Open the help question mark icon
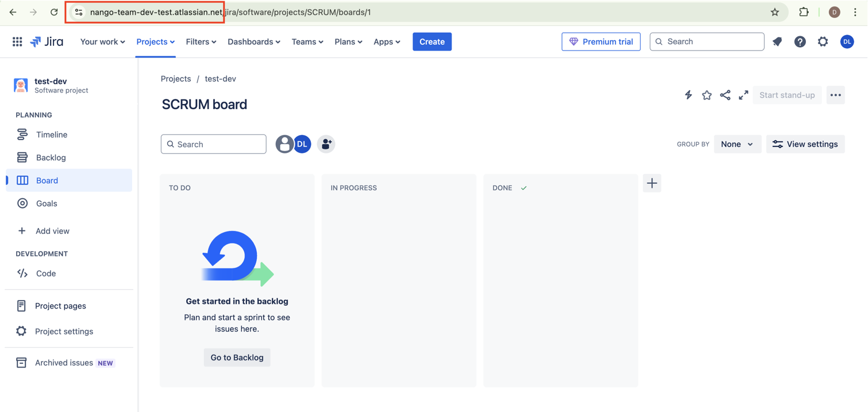This screenshot has height=412, width=868. coord(800,41)
